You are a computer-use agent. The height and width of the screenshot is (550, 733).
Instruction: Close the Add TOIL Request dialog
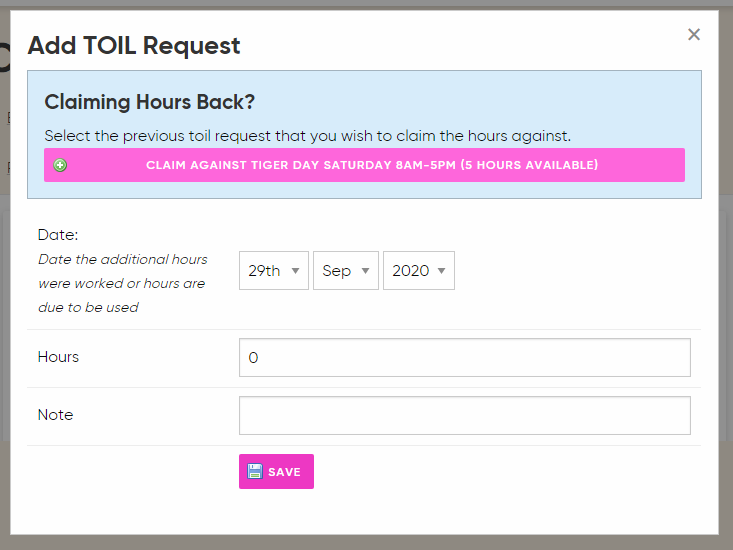(694, 34)
